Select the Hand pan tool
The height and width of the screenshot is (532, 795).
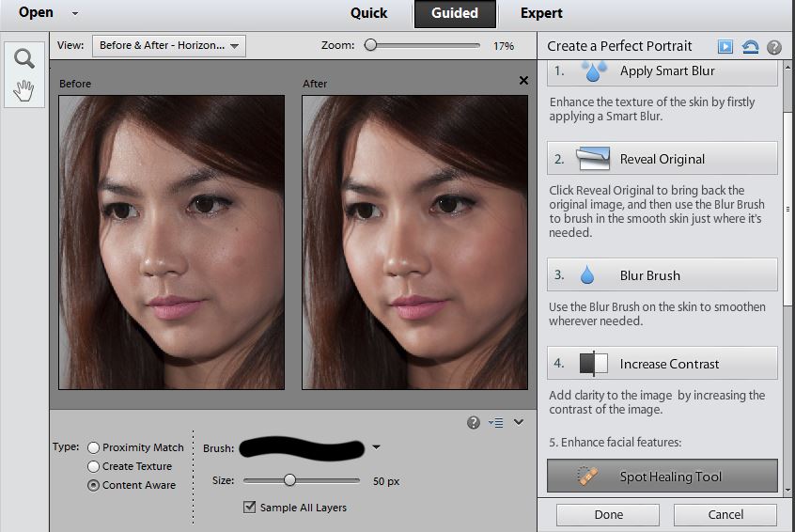(23, 91)
